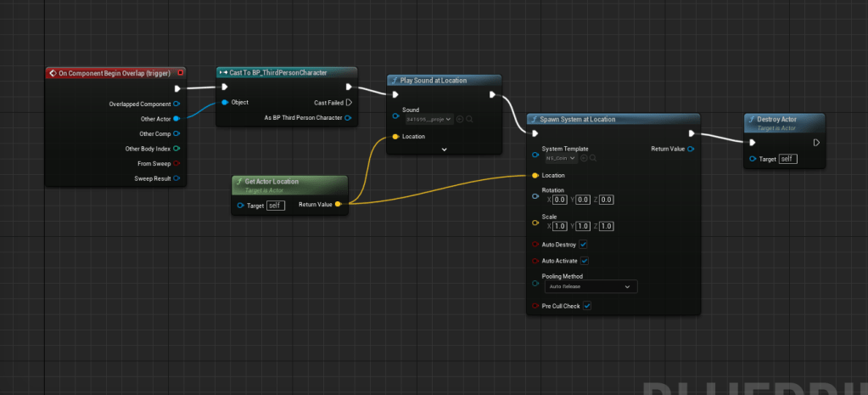
Task: Click Get Actor Location Return Value pin
Action: (339, 205)
